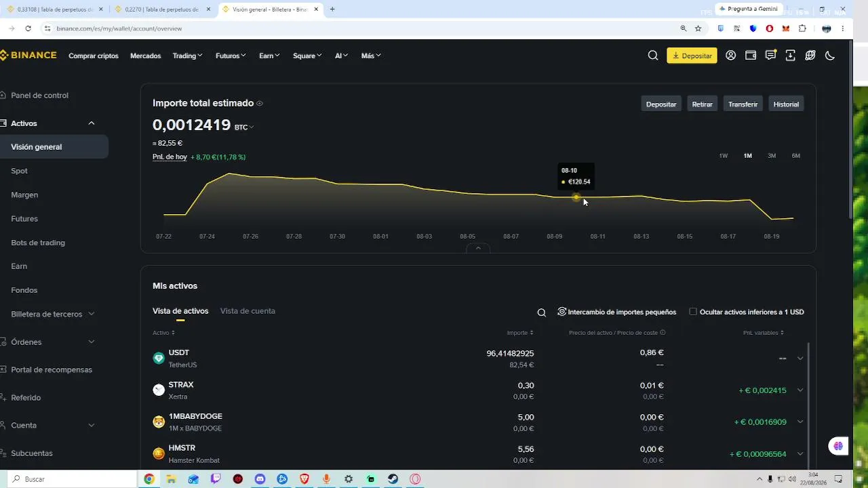Open the Futuros menu dropdown
The width and height of the screenshot is (868, 488).
[x=231, y=56]
